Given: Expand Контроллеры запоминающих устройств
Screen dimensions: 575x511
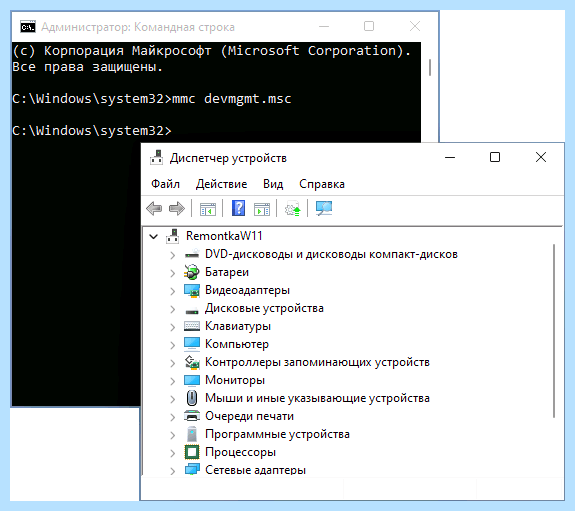Looking at the screenshot, I should 172,363.
